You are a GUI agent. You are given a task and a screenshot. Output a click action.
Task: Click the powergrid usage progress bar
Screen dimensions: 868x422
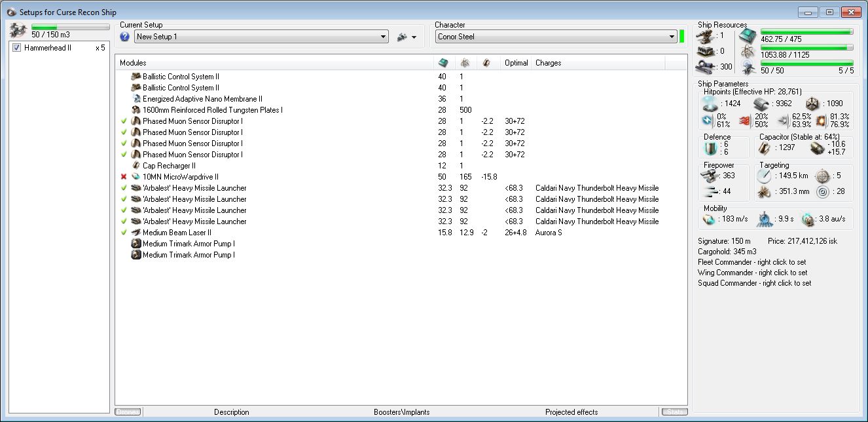coord(806,47)
